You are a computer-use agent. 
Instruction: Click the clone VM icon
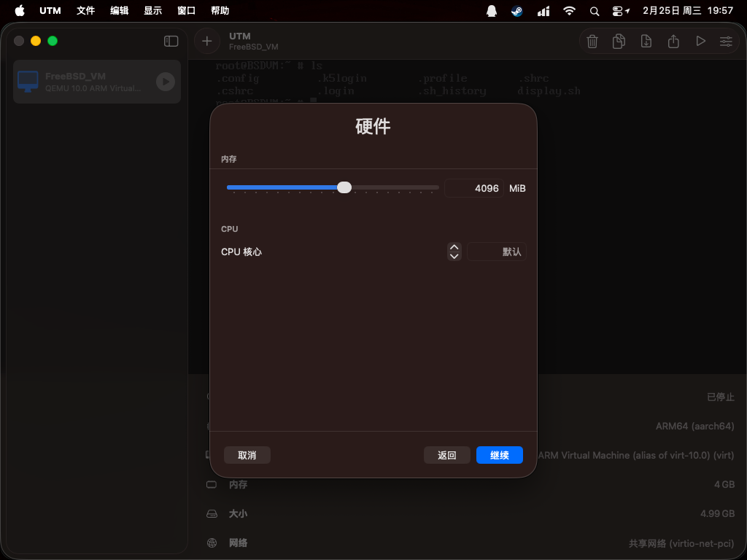[619, 42]
